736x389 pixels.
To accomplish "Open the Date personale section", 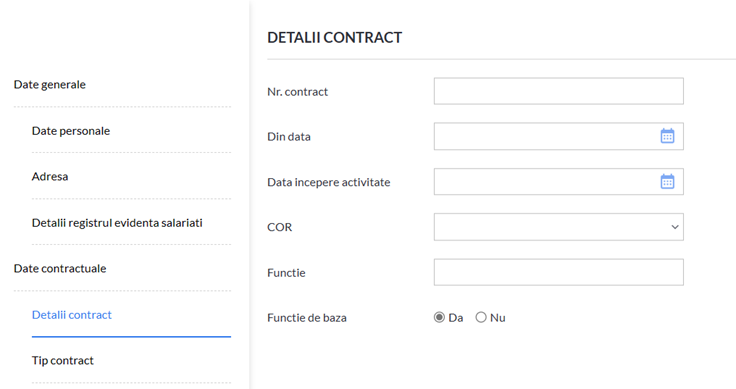I will pos(71,131).
